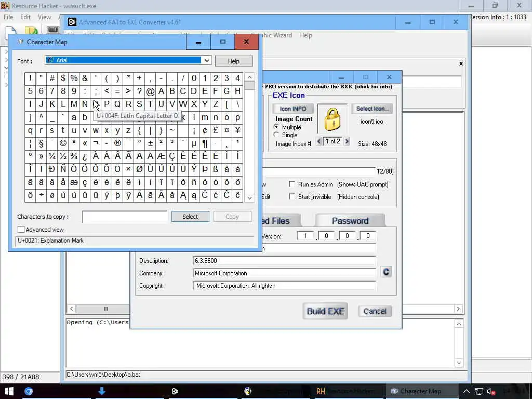Go to next image index arrow
The height and width of the screenshot is (399, 532).
[x=347, y=141]
